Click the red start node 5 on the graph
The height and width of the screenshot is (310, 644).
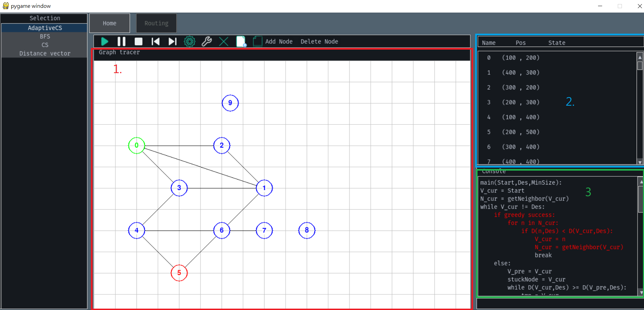click(179, 273)
